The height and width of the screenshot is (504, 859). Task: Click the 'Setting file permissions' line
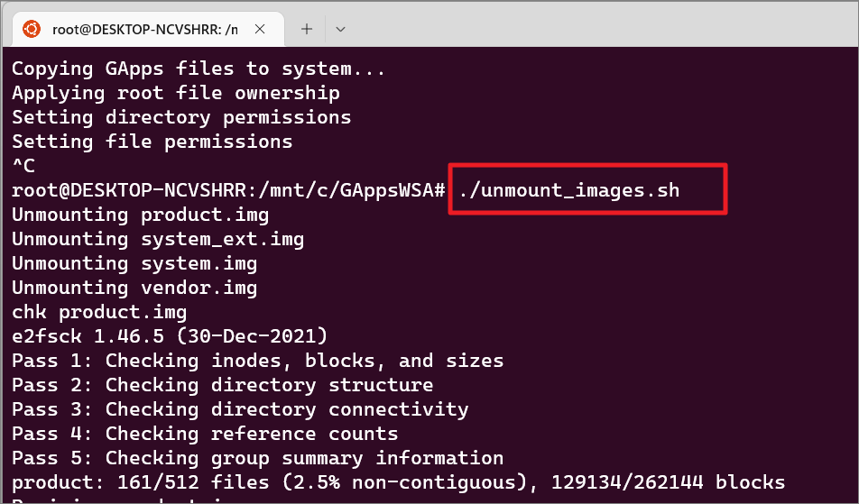pos(152,142)
